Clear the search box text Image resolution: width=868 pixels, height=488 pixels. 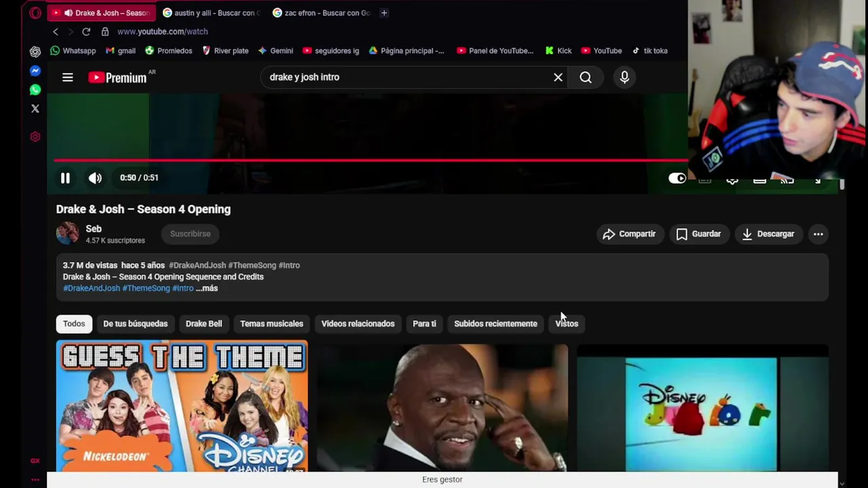click(x=558, y=77)
